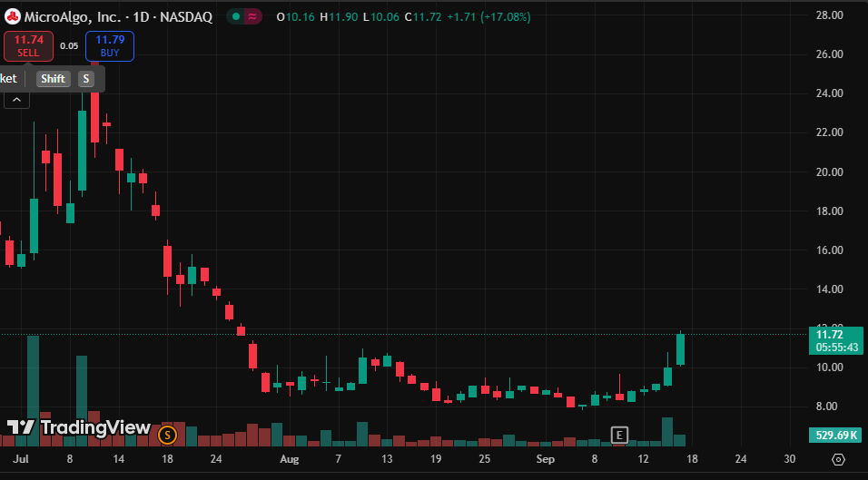Click the 22.00 price axis label
The width and height of the screenshot is (868, 480).
point(829,132)
